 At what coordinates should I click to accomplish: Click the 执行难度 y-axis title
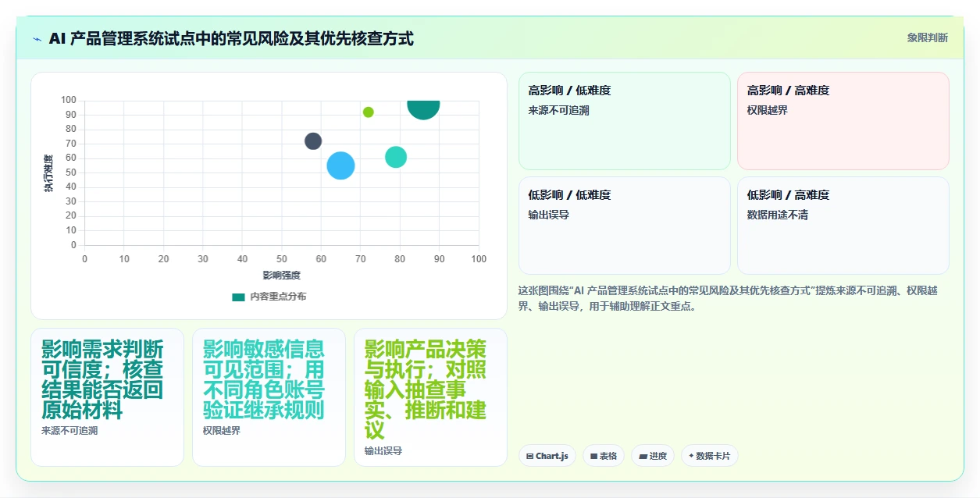click(x=49, y=173)
